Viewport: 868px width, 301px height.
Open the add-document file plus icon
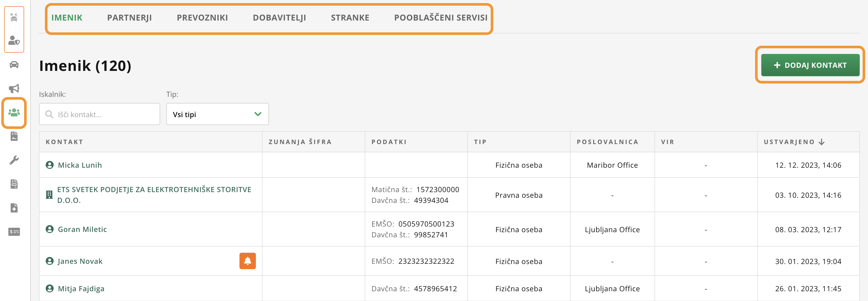14,208
